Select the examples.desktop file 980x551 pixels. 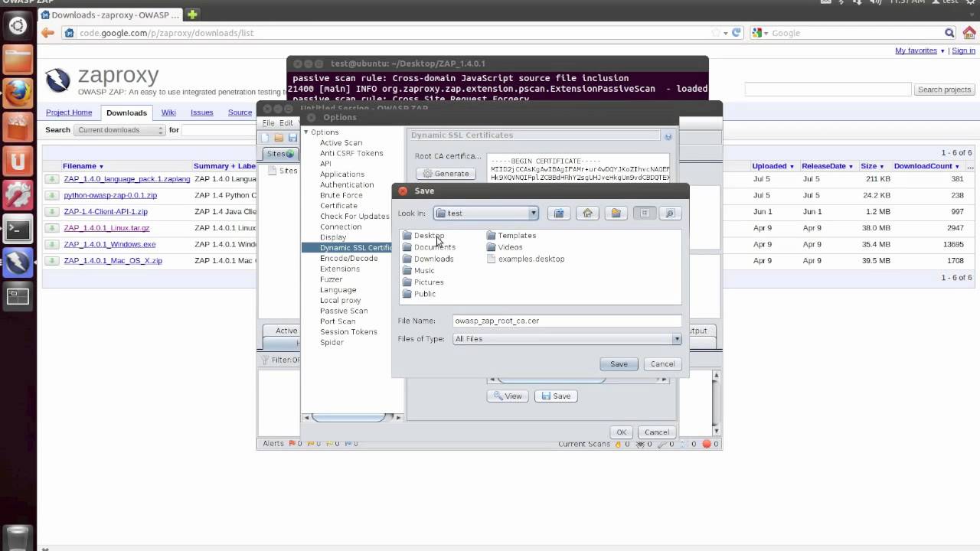(x=526, y=259)
